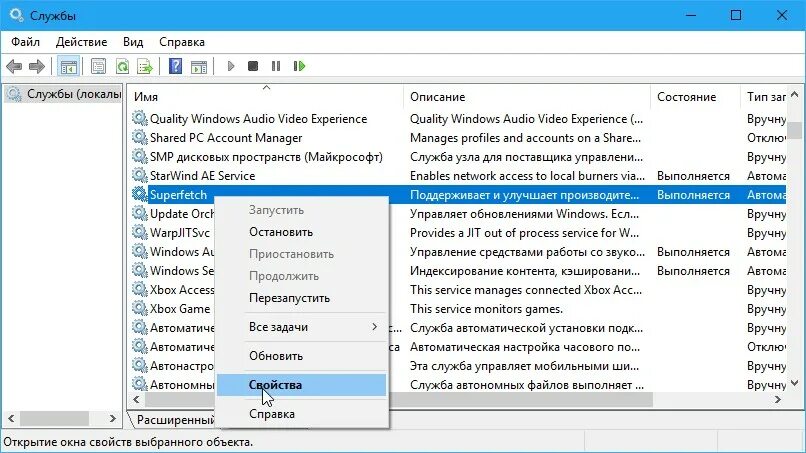Screen dimensions: 806x453
Task: Sort by the Описание column header
Action: (x=527, y=97)
